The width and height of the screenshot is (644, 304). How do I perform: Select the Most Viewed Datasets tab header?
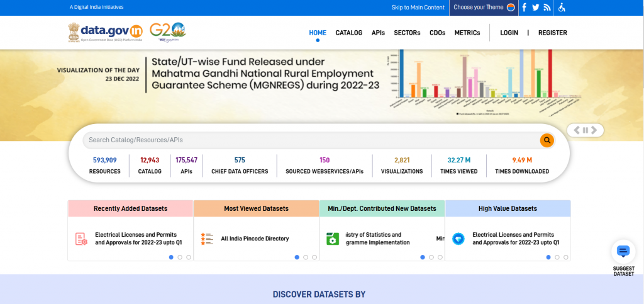(x=257, y=209)
